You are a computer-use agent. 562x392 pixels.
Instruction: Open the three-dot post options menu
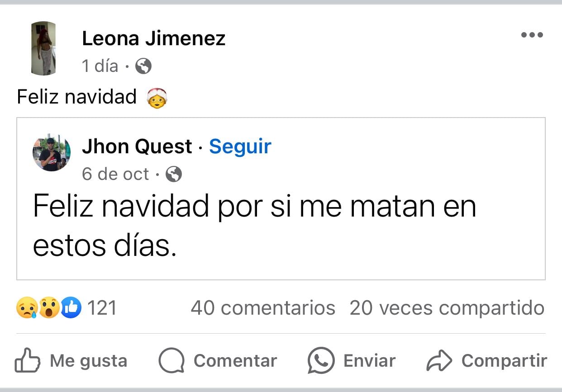click(x=532, y=34)
